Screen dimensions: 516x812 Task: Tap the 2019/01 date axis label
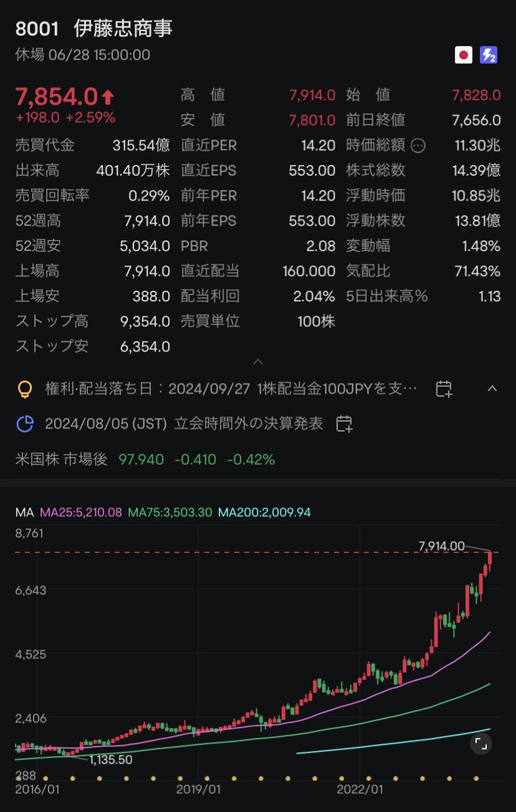pyautogui.click(x=198, y=789)
